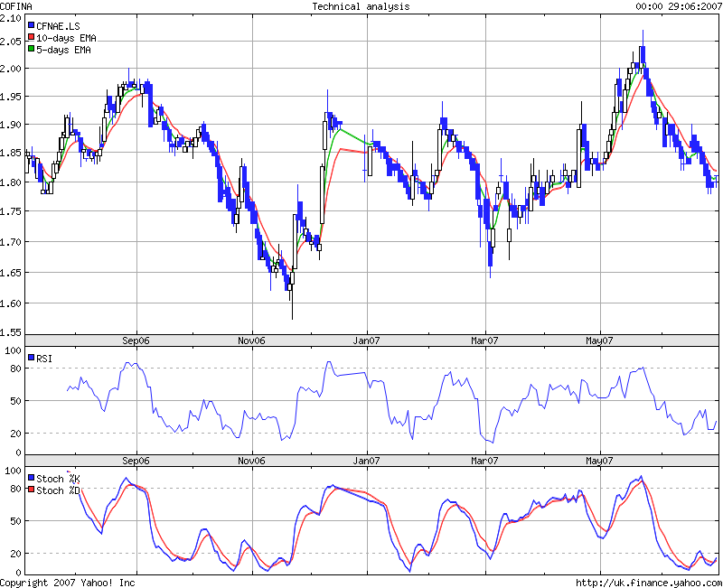Click the red Stoch %D legend swatch
The width and height of the screenshot is (723, 588).
[32, 490]
